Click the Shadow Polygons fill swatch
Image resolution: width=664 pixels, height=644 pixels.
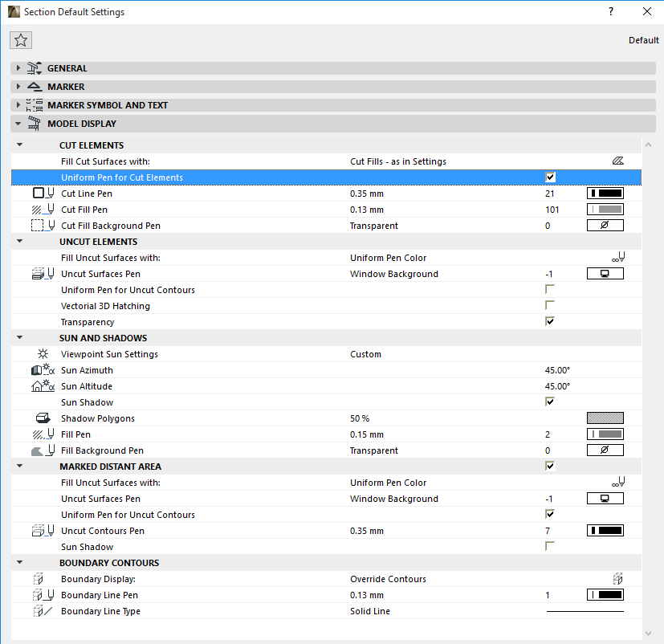tap(605, 418)
